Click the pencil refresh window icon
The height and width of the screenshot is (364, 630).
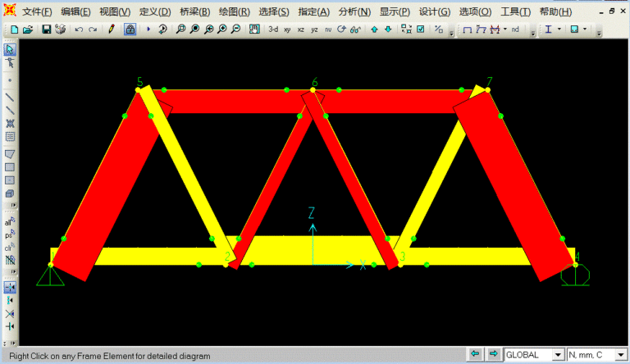[x=112, y=30]
